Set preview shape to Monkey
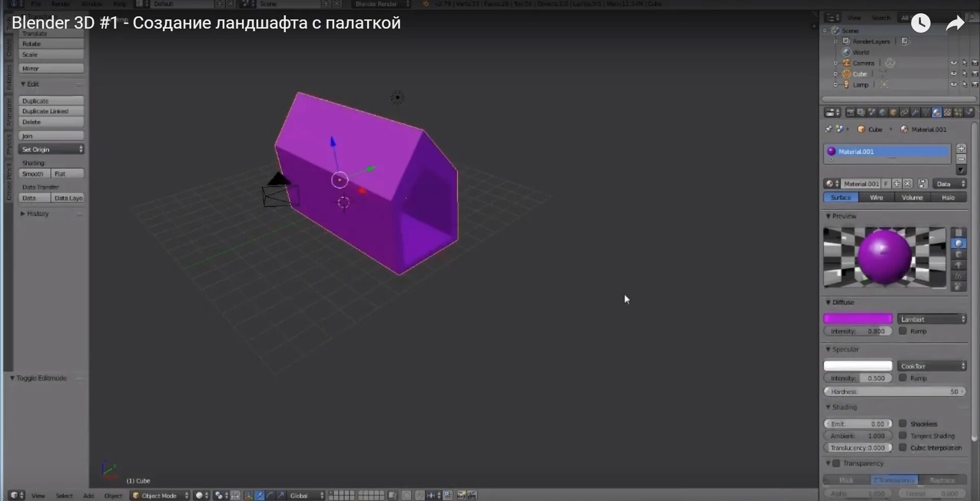Image resolution: width=980 pixels, height=501 pixels. pyautogui.click(x=958, y=265)
